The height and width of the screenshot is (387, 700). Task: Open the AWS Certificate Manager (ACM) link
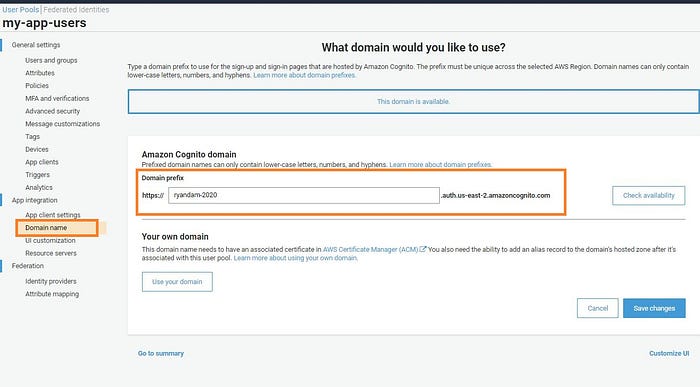371,250
